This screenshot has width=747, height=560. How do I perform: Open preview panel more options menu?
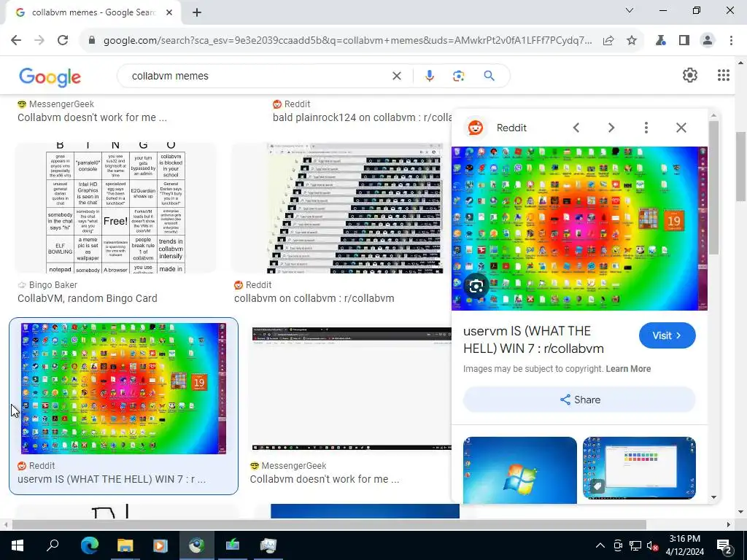(646, 128)
